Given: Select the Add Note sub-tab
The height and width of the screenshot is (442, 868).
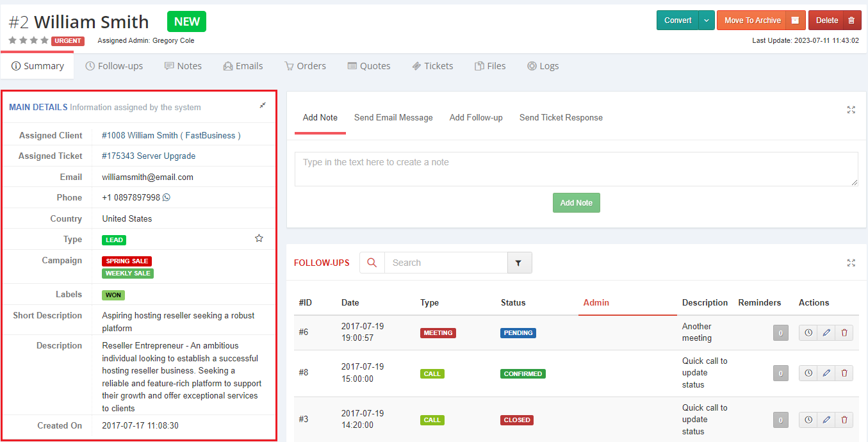Looking at the screenshot, I should tap(320, 118).
